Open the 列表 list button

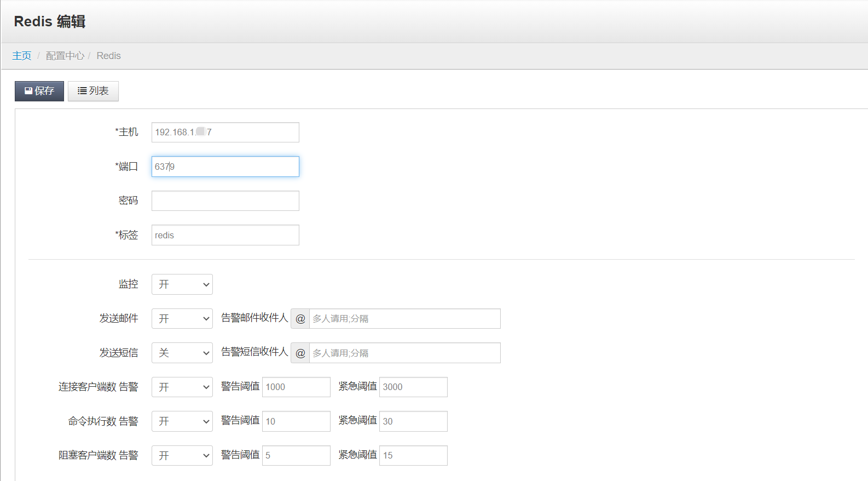93,91
